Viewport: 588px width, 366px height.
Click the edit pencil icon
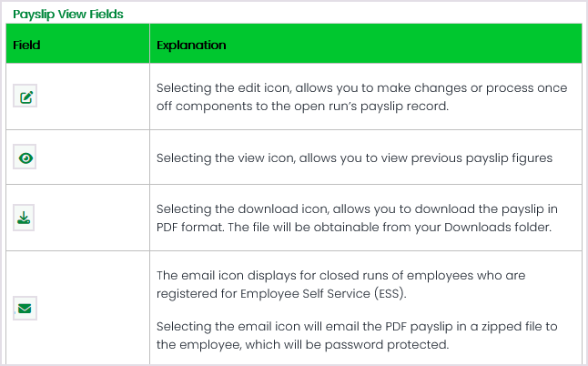[x=25, y=96]
